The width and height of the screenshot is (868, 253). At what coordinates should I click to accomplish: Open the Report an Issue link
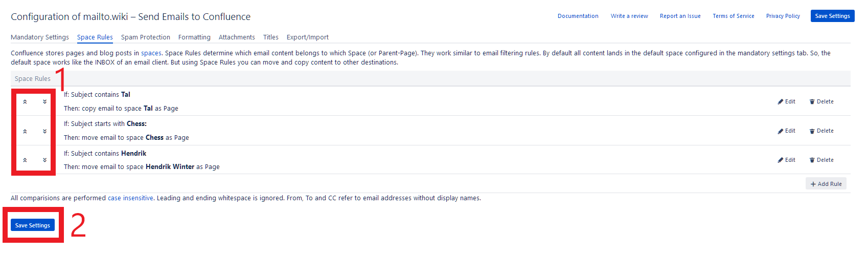pyautogui.click(x=680, y=16)
